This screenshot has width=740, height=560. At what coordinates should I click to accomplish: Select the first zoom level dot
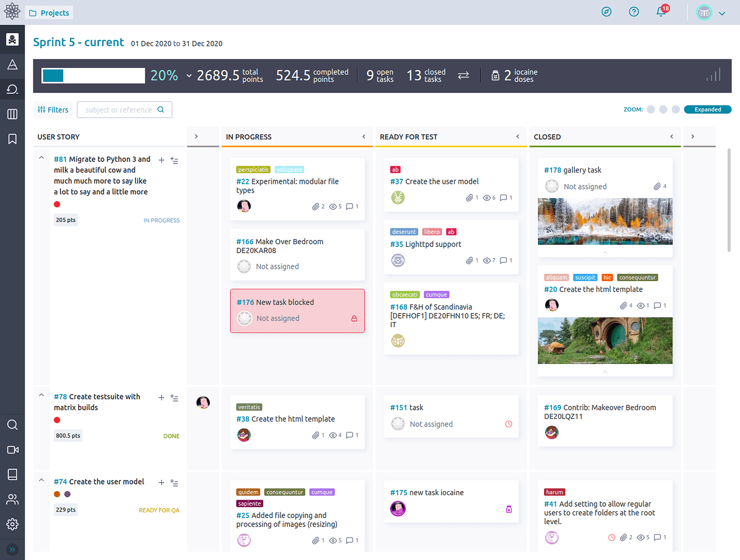pos(650,110)
